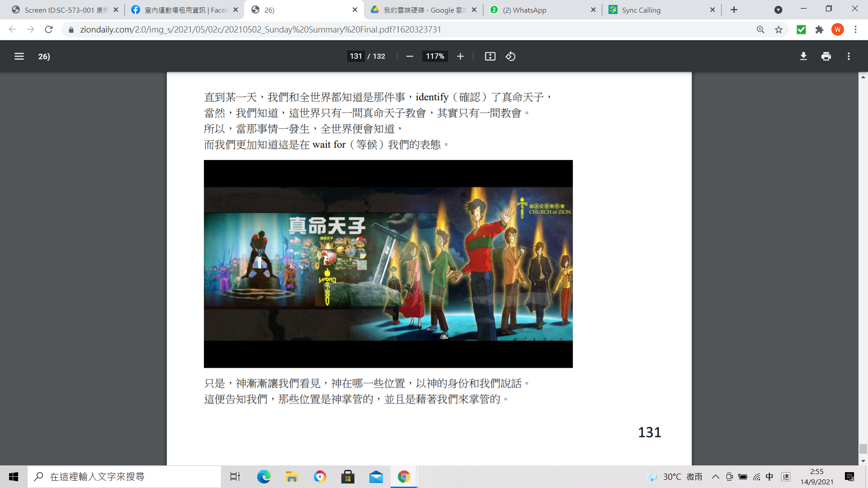The width and height of the screenshot is (868, 488).
Task: Close the active 26) tab
Action: pos(355,10)
